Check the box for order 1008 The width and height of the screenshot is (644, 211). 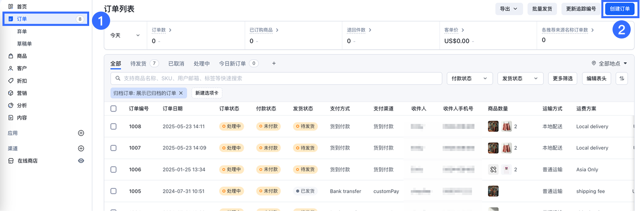pyautogui.click(x=113, y=127)
